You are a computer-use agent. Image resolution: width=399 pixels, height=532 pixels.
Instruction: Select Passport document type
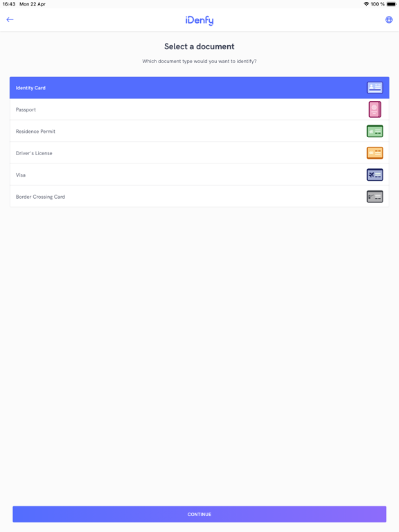pos(199,109)
